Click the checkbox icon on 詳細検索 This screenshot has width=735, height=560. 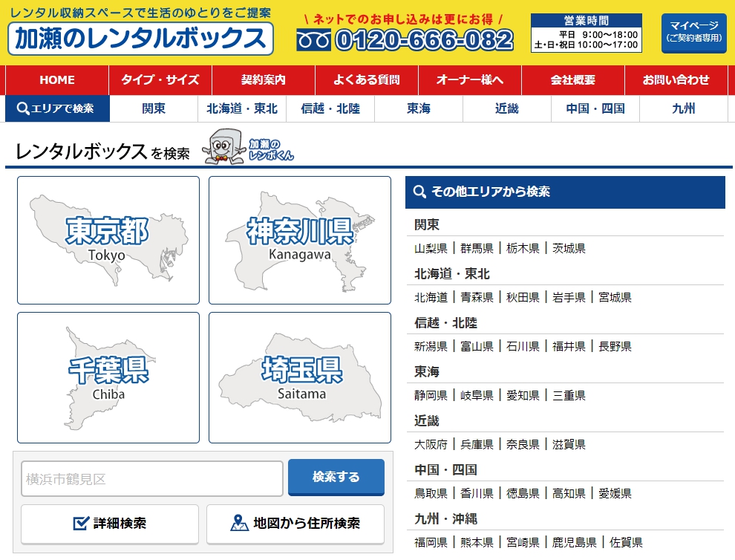point(81,523)
